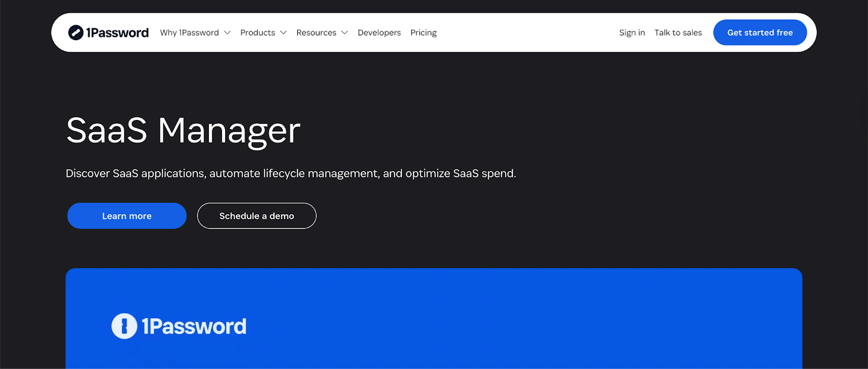
Task: Open the Developers page
Action: click(379, 33)
